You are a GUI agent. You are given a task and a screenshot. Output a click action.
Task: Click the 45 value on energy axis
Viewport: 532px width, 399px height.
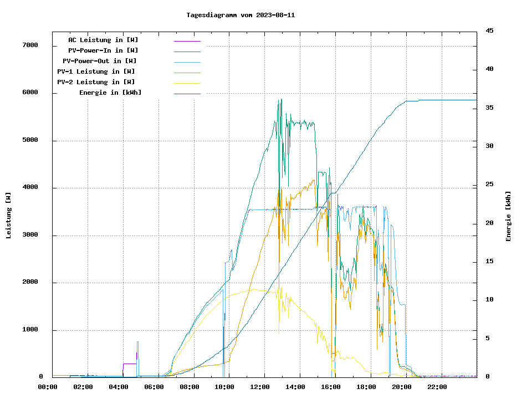tap(489, 31)
